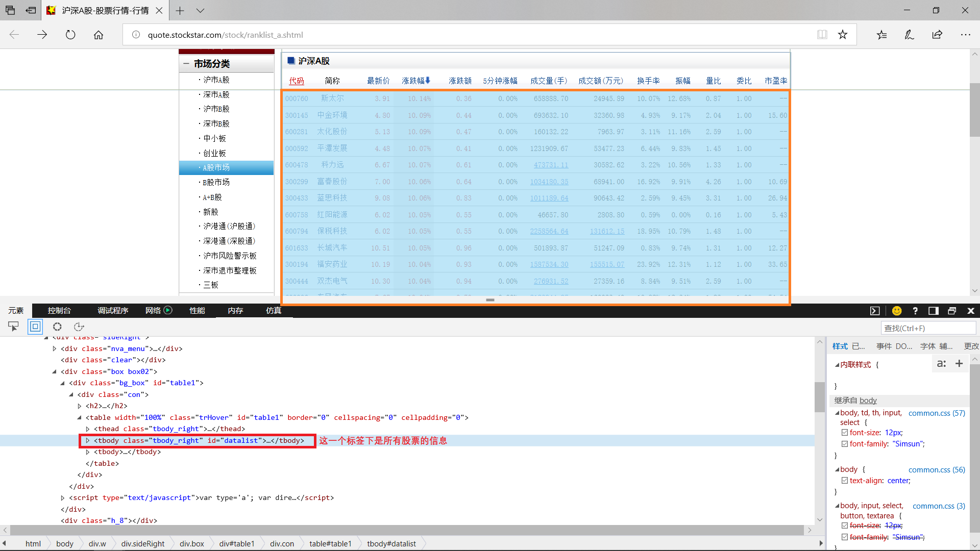This screenshot has height=551, width=980.
Task: Click the dock-to-side panel icon
Action: tap(934, 311)
